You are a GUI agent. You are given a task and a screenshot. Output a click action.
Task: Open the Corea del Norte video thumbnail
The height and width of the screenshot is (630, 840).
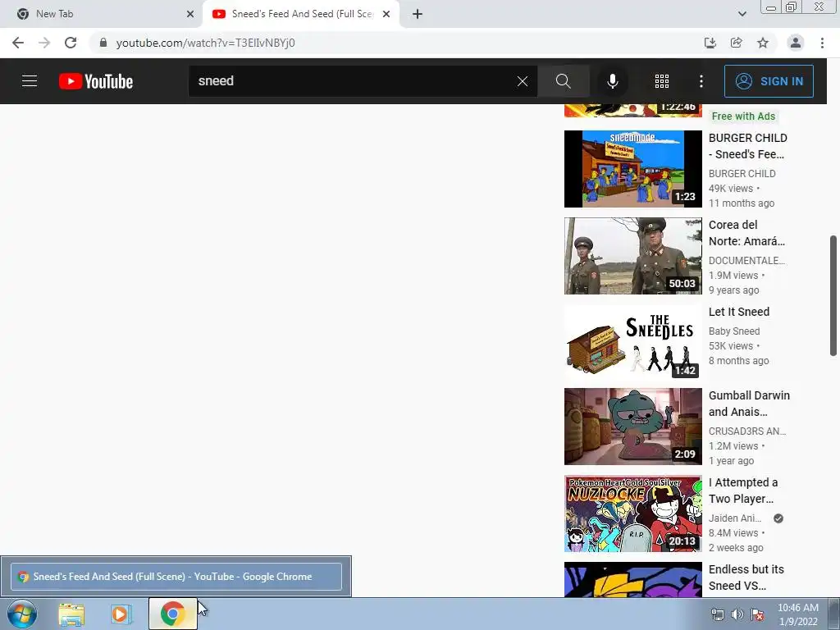[632, 256]
